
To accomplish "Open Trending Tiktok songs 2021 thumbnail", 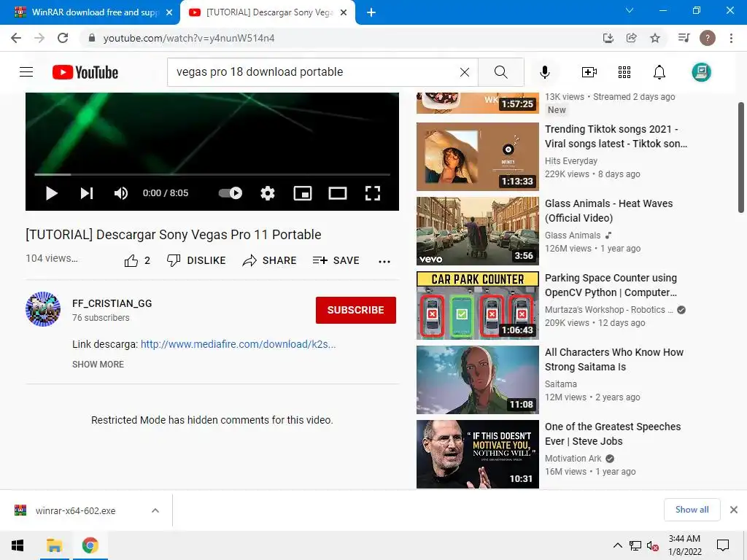I will point(477,157).
